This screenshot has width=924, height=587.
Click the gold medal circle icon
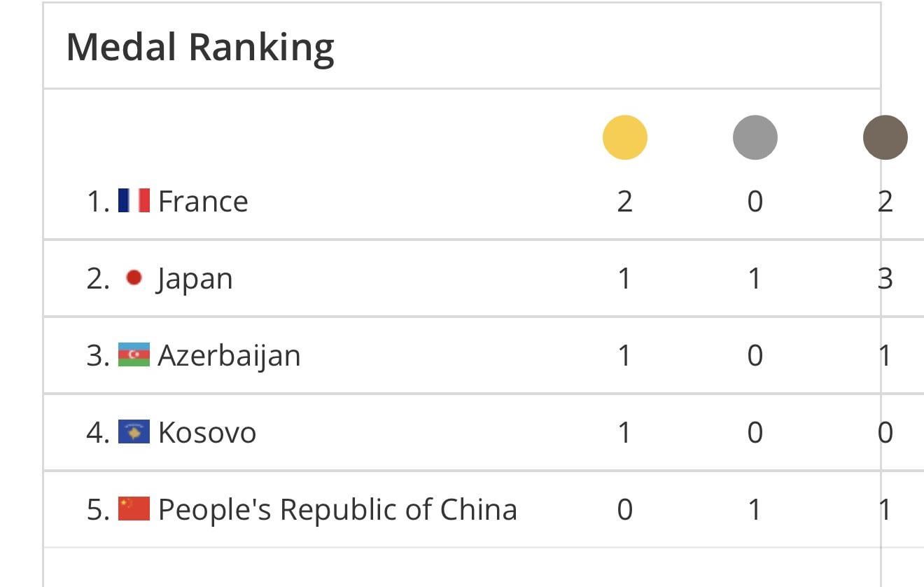624,137
